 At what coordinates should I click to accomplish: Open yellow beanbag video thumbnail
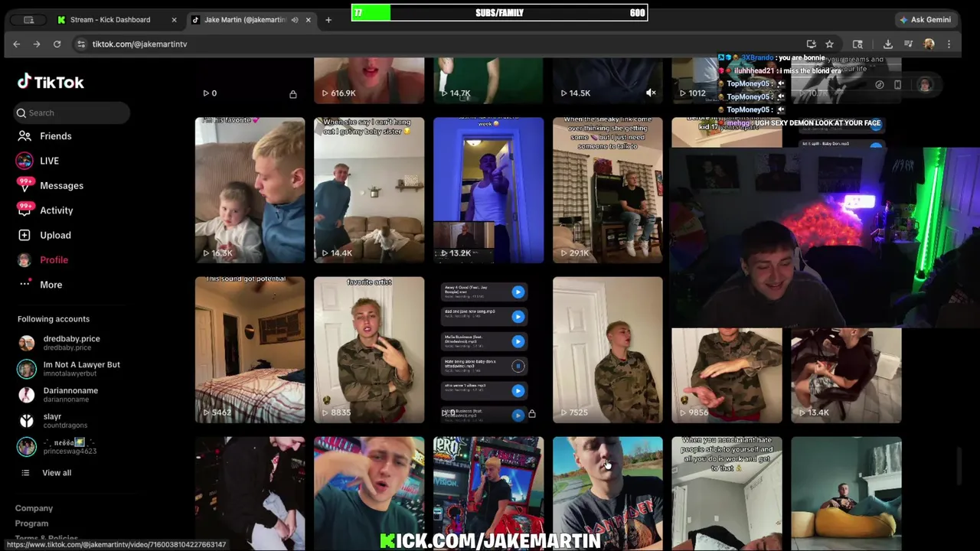pyautogui.click(x=847, y=493)
